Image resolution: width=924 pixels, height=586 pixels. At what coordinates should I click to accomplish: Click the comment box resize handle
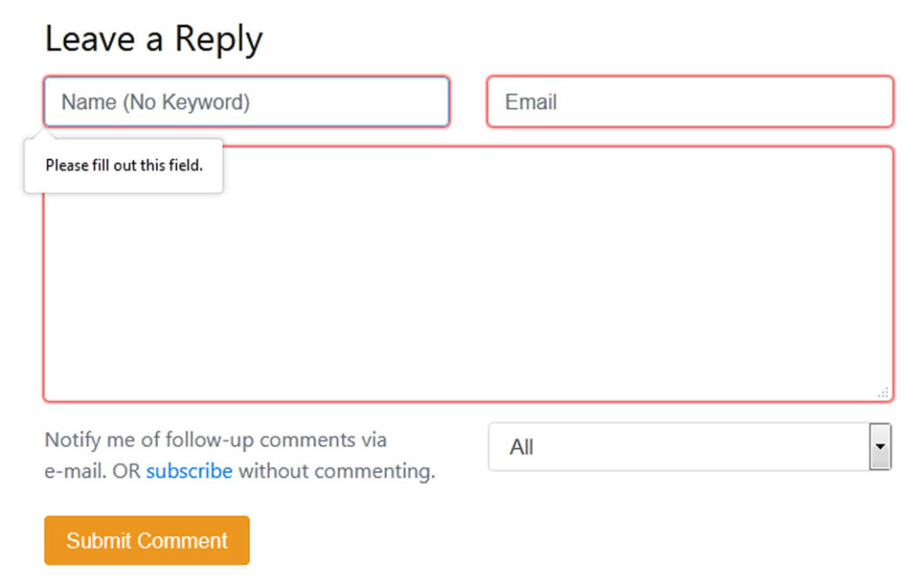point(883,391)
